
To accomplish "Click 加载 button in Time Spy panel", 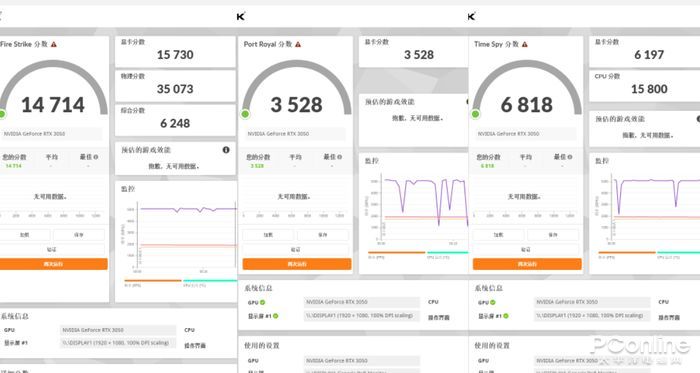I will tap(499, 235).
